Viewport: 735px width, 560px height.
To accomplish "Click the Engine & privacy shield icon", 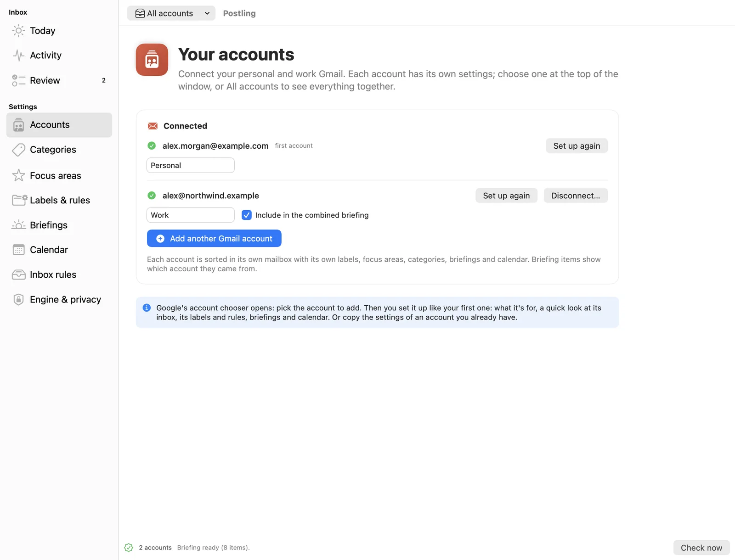I will pos(18,299).
